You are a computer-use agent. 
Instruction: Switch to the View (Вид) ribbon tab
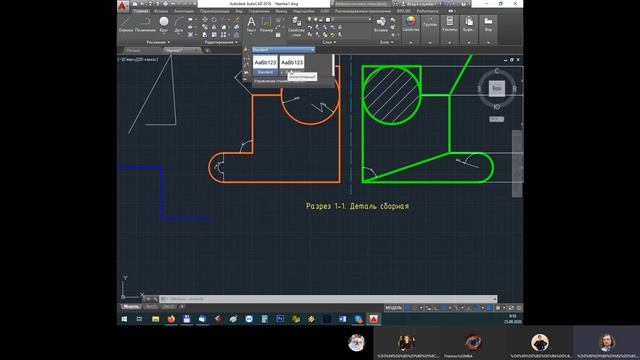click(x=239, y=11)
